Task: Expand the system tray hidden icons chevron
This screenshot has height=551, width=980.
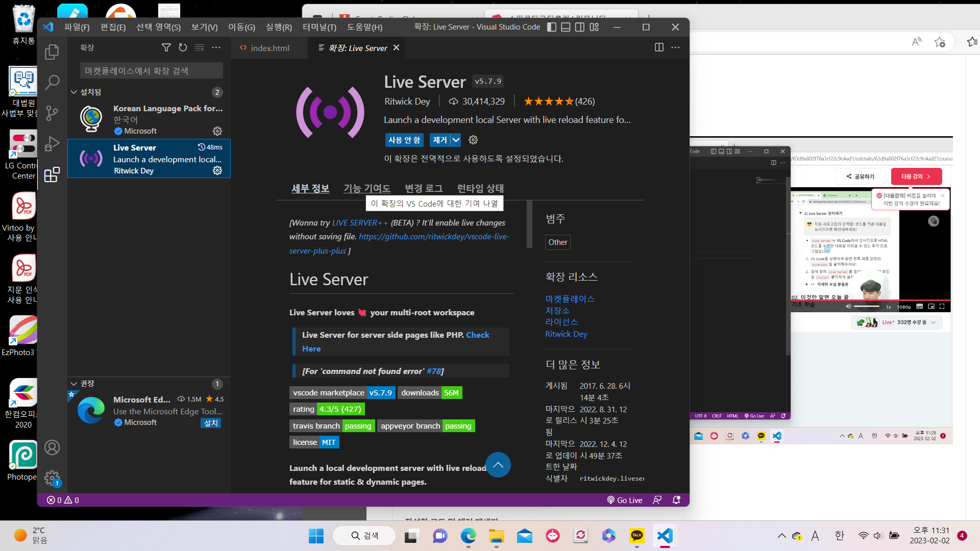Action: pyautogui.click(x=781, y=536)
